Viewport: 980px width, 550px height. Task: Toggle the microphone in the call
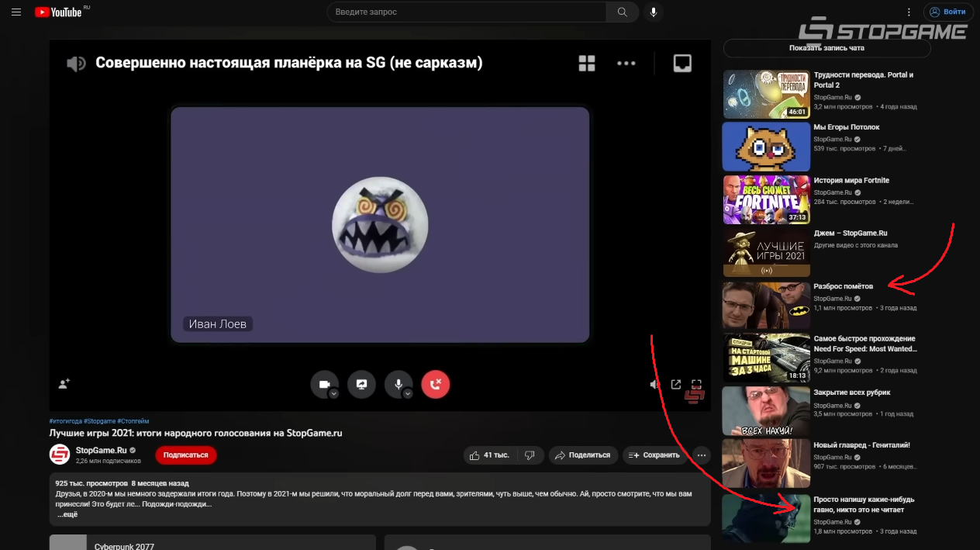399,384
